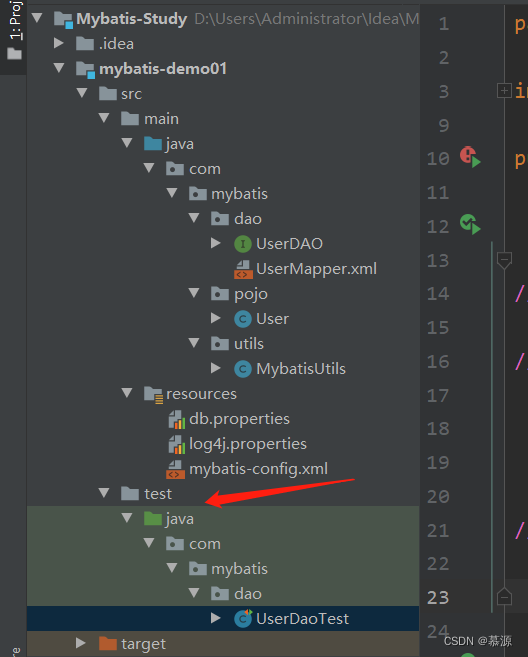Viewport: 528px width, 657px height.
Task: Select the resources folder label
Action: pyautogui.click(x=202, y=393)
